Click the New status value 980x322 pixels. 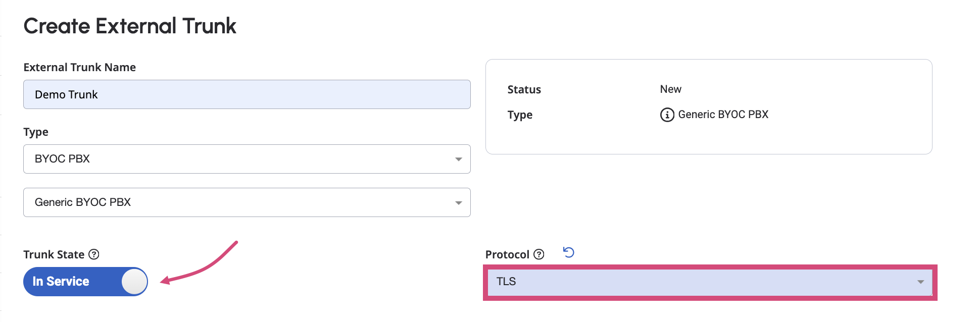pos(670,89)
